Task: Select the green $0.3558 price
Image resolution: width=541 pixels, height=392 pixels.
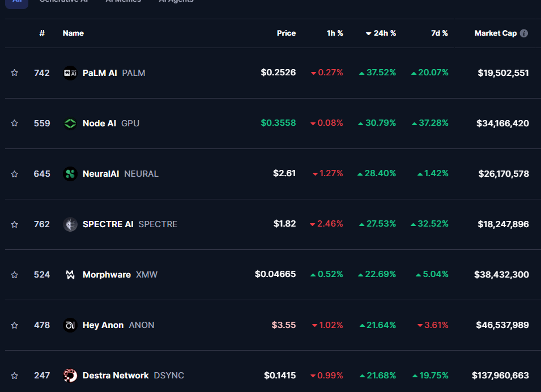Action: (x=278, y=123)
